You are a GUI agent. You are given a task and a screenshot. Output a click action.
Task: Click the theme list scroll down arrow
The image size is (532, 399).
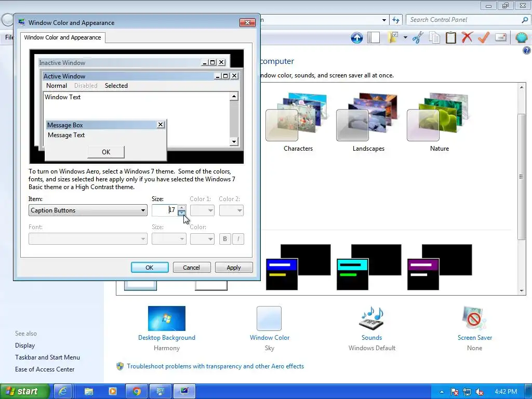(x=522, y=291)
